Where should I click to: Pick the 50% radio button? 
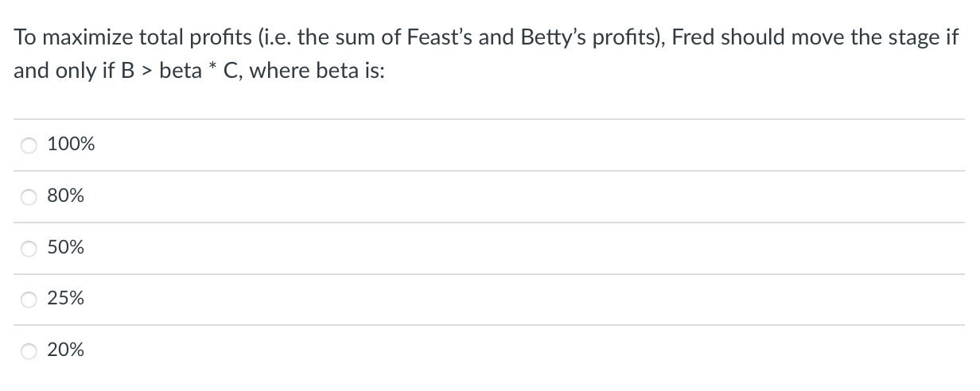[29, 248]
